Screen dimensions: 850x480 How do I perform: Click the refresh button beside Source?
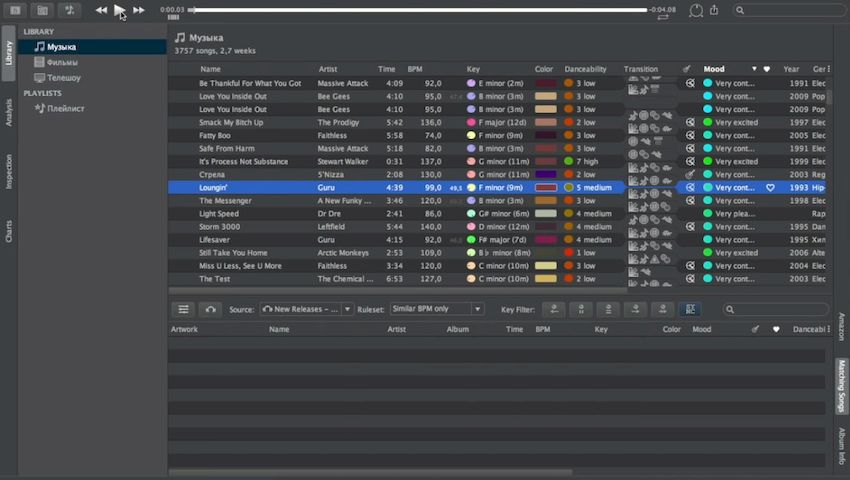(x=210, y=309)
